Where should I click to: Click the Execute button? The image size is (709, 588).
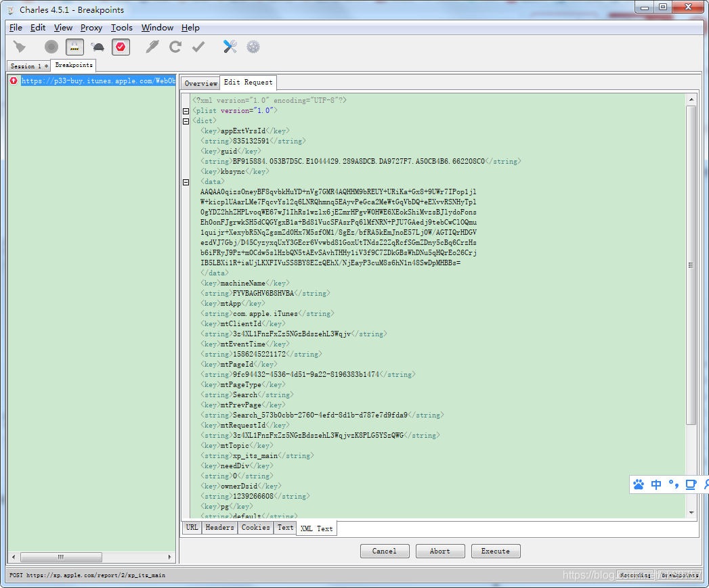tap(496, 551)
